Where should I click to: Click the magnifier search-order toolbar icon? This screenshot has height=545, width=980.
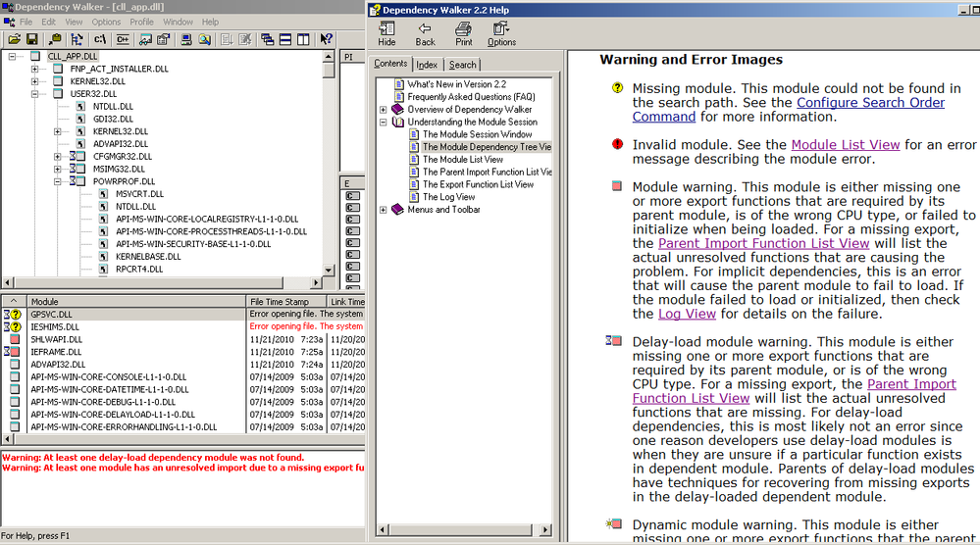[x=204, y=39]
